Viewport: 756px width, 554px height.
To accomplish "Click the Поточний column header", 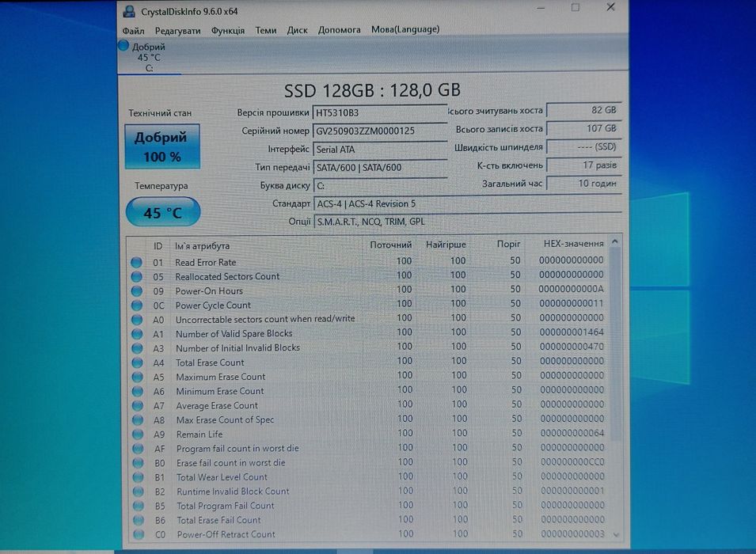I will [x=390, y=245].
